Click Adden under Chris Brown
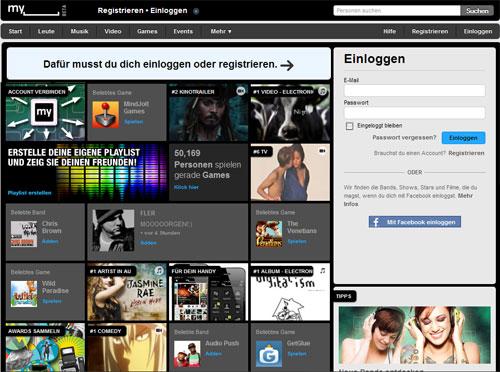 tap(50, 241)
